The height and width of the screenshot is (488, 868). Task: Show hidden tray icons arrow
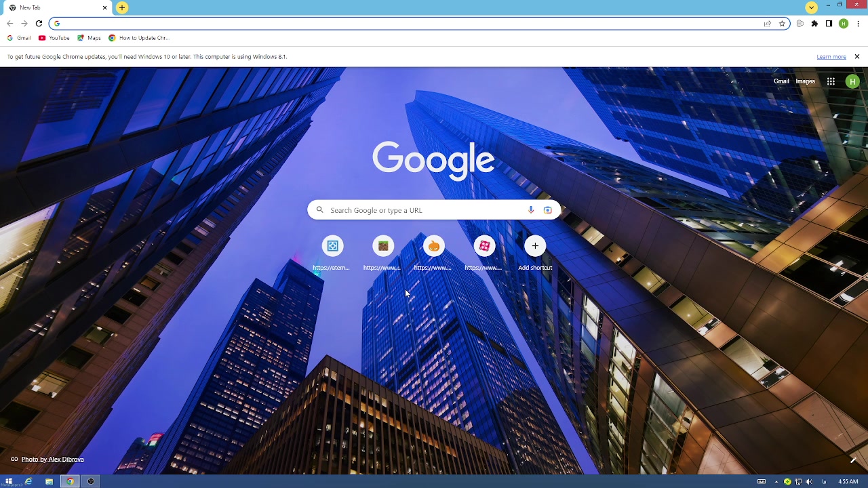coord(776,482)
